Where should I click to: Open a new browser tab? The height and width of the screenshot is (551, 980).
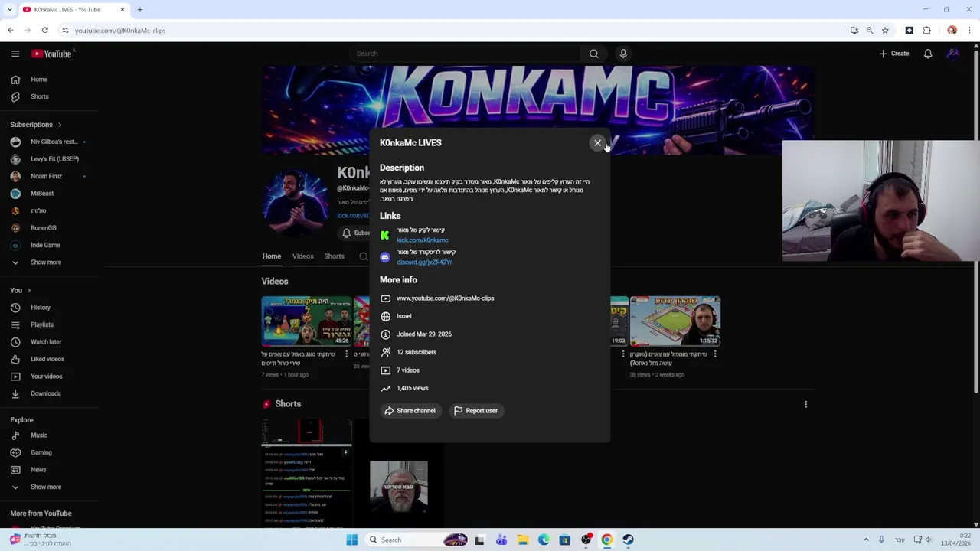click(140, 10)
